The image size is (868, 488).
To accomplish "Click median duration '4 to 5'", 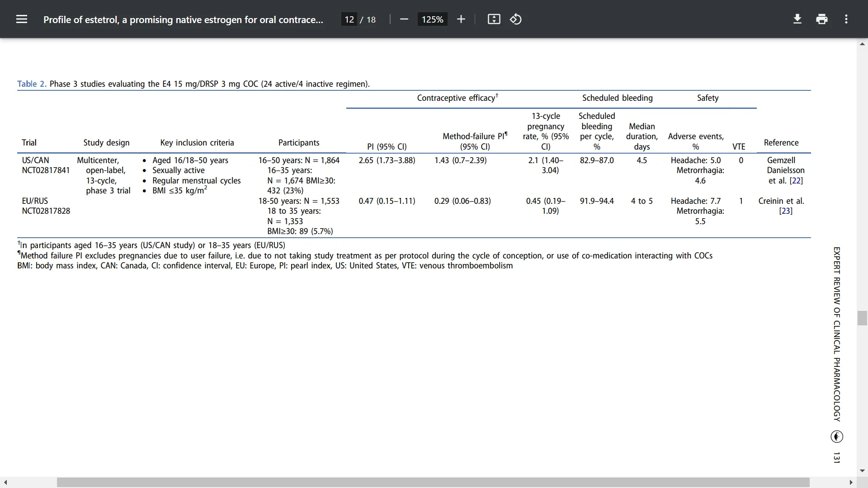I will [642, 201].
